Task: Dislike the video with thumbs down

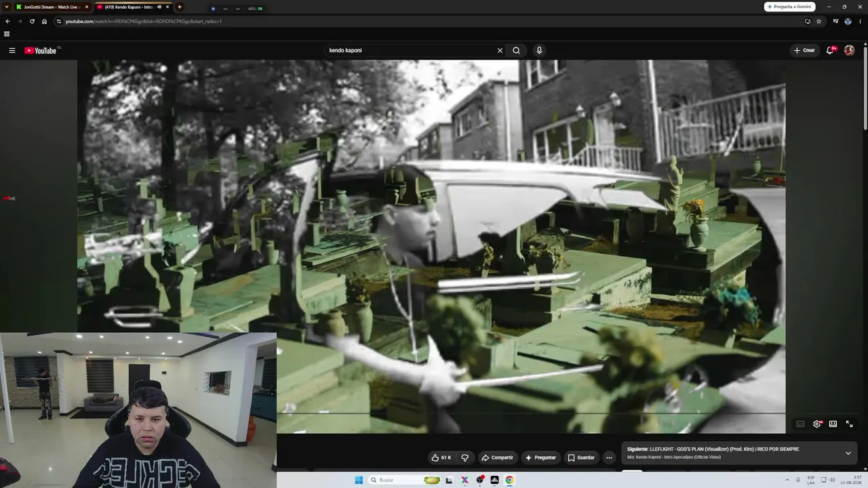Action: point(465,457)
